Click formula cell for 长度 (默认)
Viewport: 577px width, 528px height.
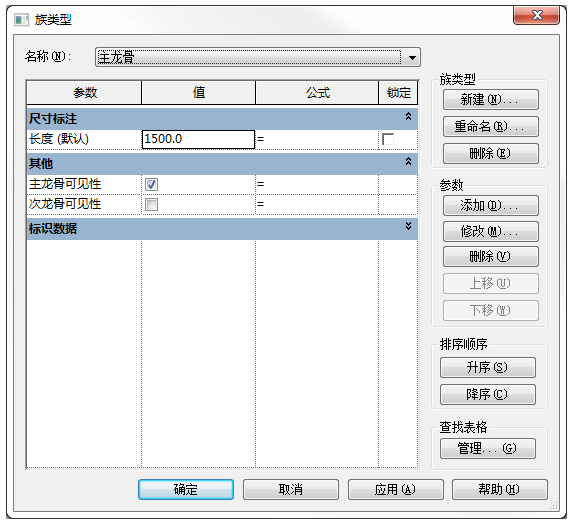point(317,139)
